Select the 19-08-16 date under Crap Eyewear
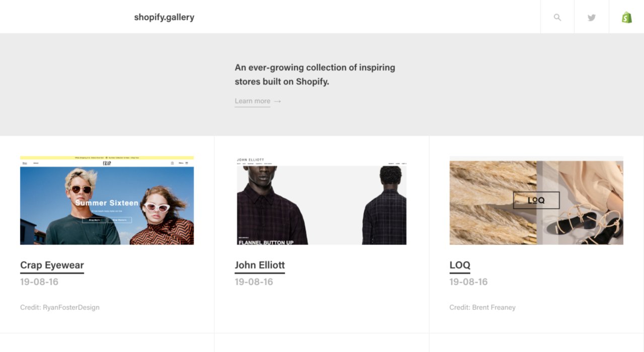The image size is (644, 352). point(39,282)
